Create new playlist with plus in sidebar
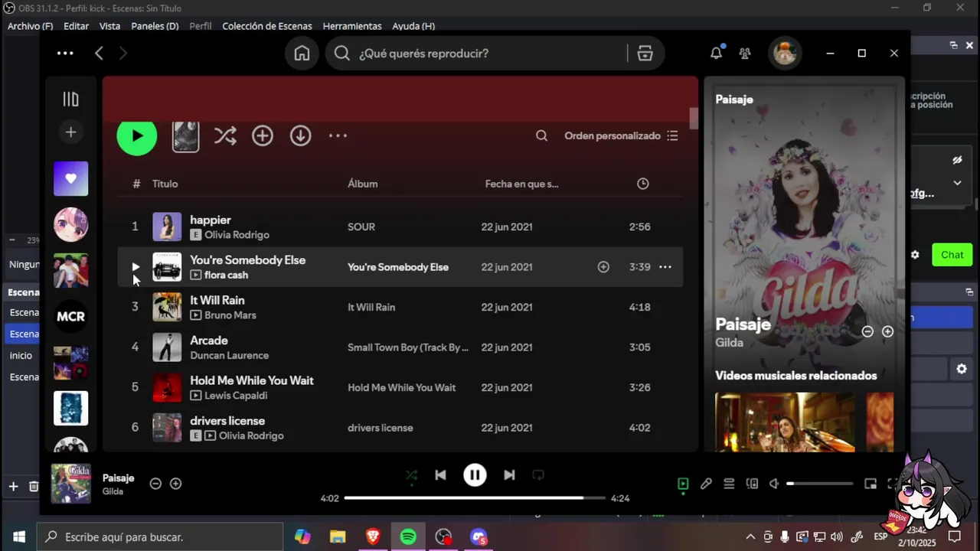This screenshot has width=980, height=551. click(x=70, y=132)
